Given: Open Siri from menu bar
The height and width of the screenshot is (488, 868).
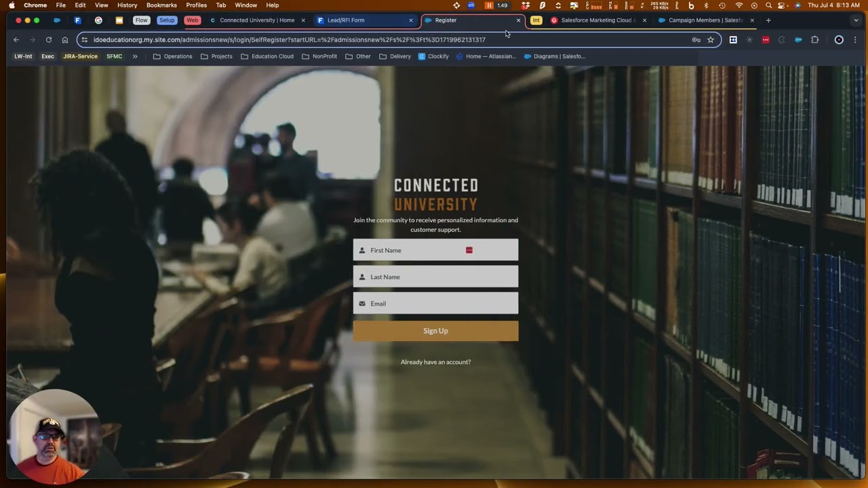Looking at the screenshot, I should pyautogui.click(x=797, y=5).
